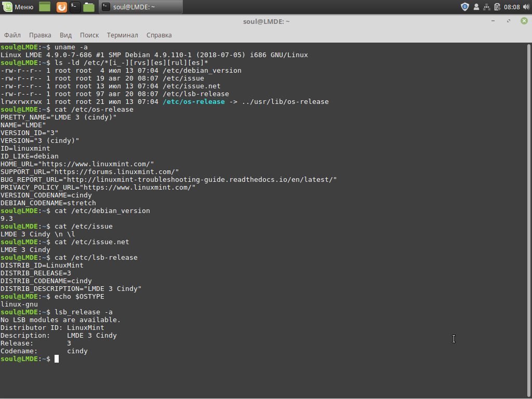This screenshot has height=399, width=532.
Task: Open file manager folder icon in panel
Action: point(88,7)
